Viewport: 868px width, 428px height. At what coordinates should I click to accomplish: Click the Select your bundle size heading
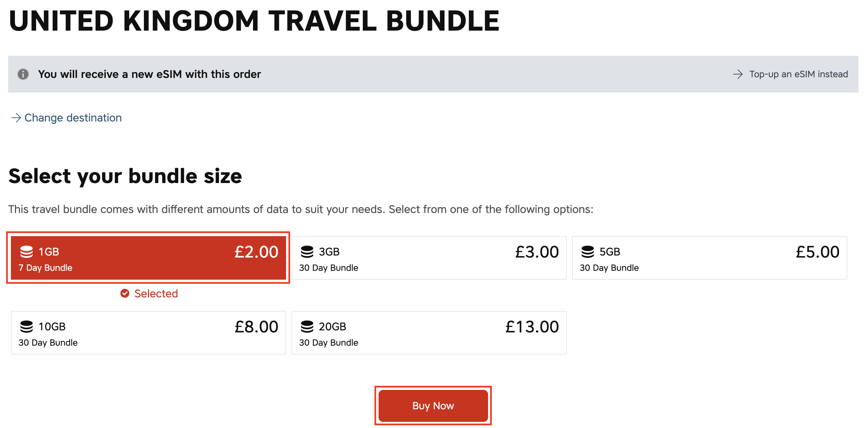tap(125, 176)
